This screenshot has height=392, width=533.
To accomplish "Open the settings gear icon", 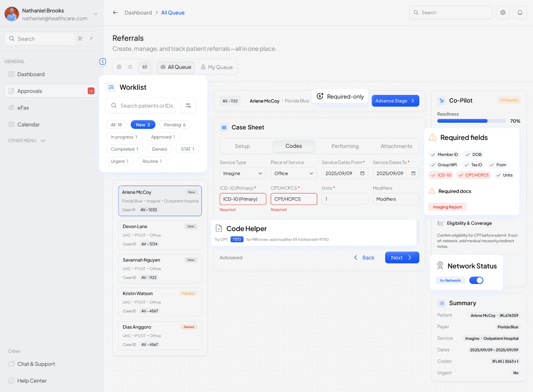I will (x=503, y=13).
